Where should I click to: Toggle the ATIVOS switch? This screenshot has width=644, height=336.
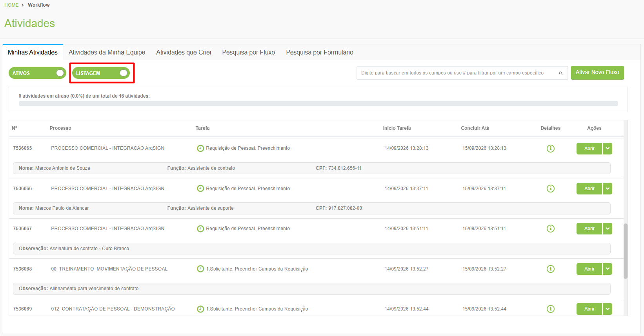click(x=37, y=73)
